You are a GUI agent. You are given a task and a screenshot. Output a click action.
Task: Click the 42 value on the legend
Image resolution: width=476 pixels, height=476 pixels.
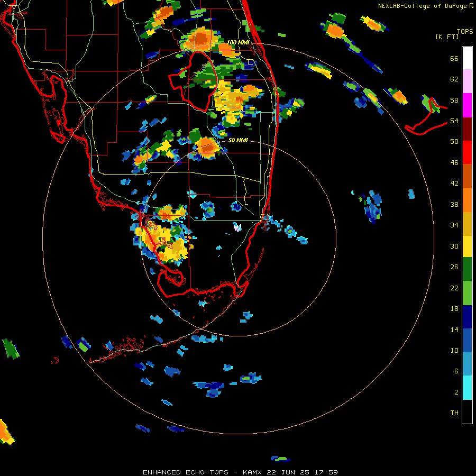click(x=454, y=184)
